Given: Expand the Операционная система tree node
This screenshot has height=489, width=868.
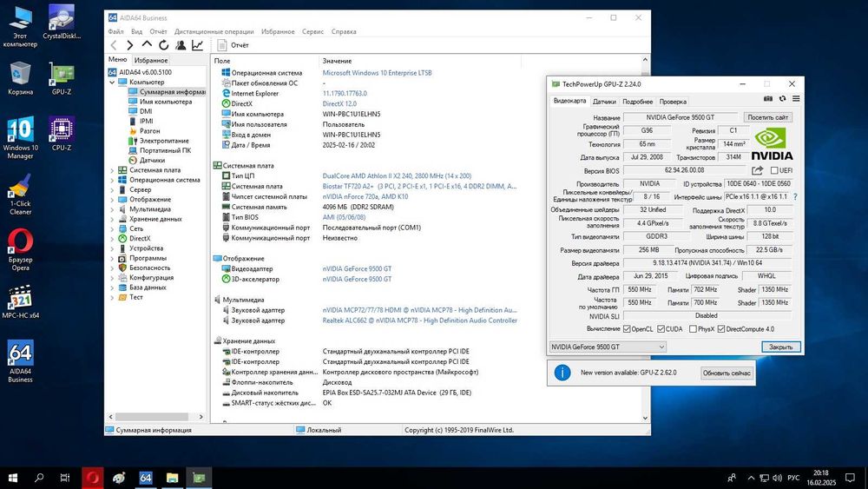Looking at the screenshot, I should pos(112,180).
